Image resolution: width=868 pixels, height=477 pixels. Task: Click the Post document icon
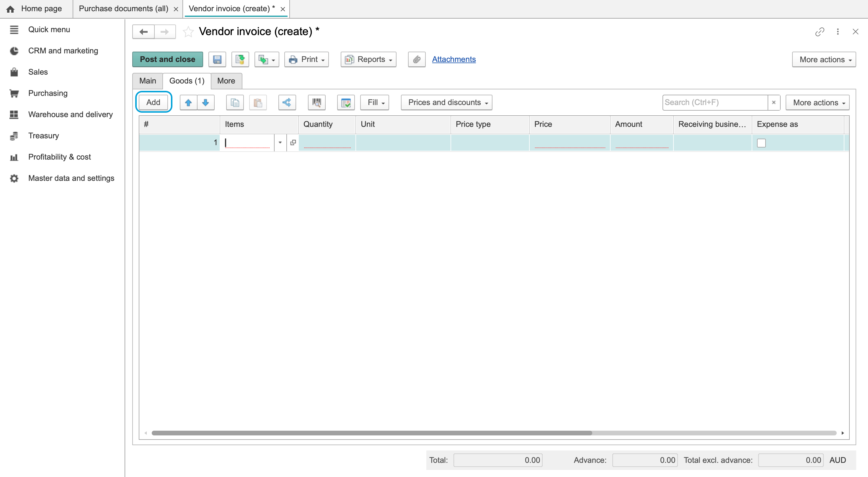[240, 59]
